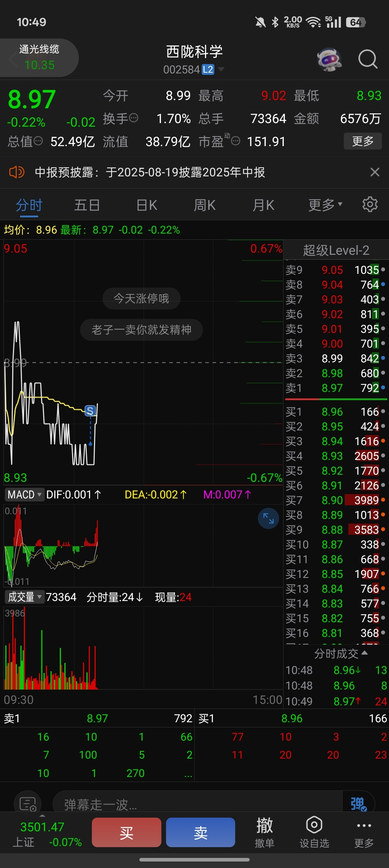The image size is (389, 868).
Task: Tap info icon beside 换手
Action: (x=134, y=118)
